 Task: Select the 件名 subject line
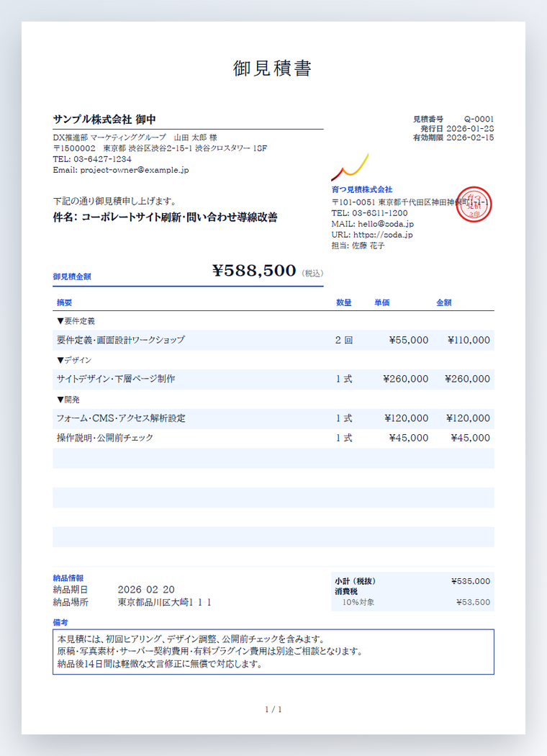tap(166, 217)
